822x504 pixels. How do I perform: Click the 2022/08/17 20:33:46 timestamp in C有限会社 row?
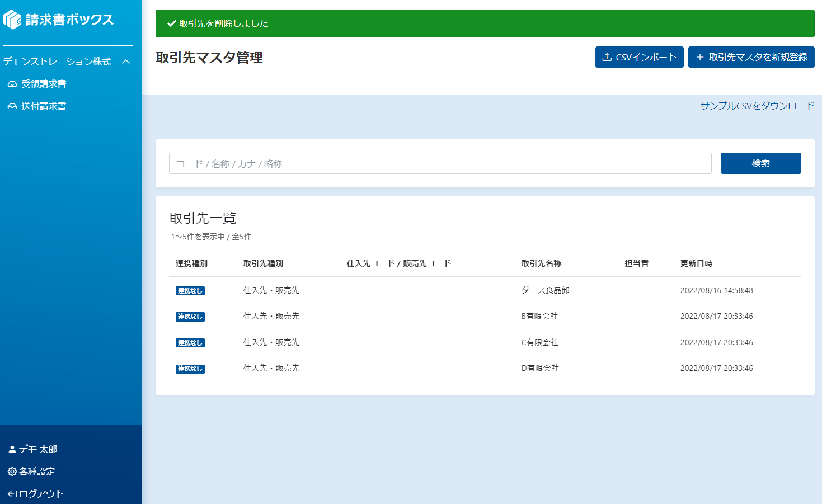click(717, 342)
